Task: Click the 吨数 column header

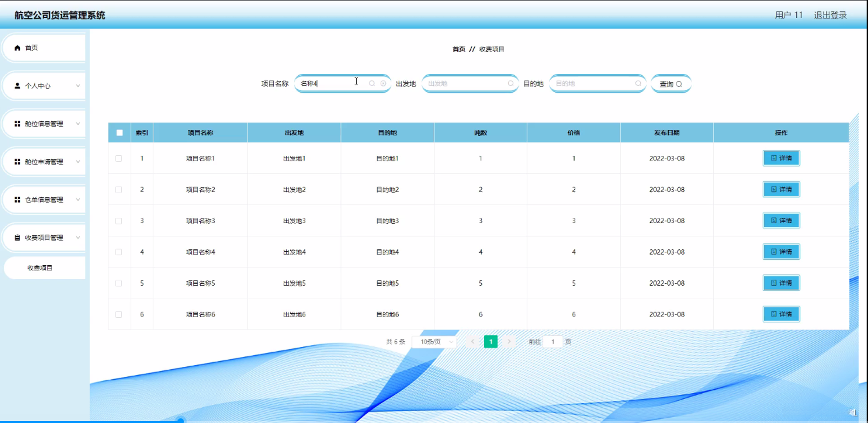Action: click(481, 133)
